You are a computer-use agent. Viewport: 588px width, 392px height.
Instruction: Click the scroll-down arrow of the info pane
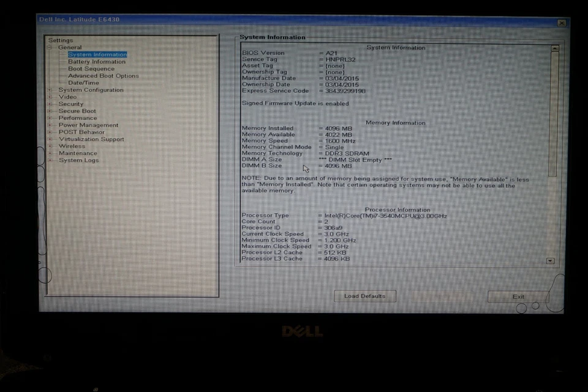click(x=549, y=262)
